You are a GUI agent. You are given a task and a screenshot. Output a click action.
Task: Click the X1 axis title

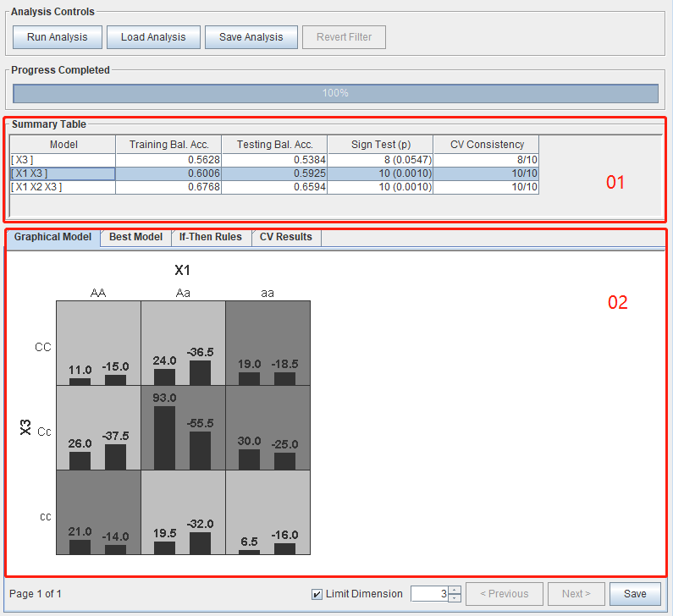click(182, 270)
